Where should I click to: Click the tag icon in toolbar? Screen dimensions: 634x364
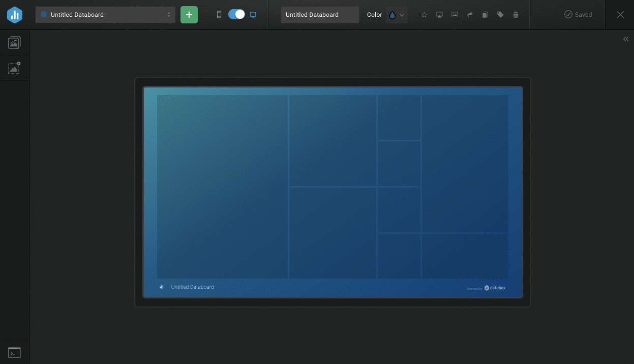pos(500,15)
